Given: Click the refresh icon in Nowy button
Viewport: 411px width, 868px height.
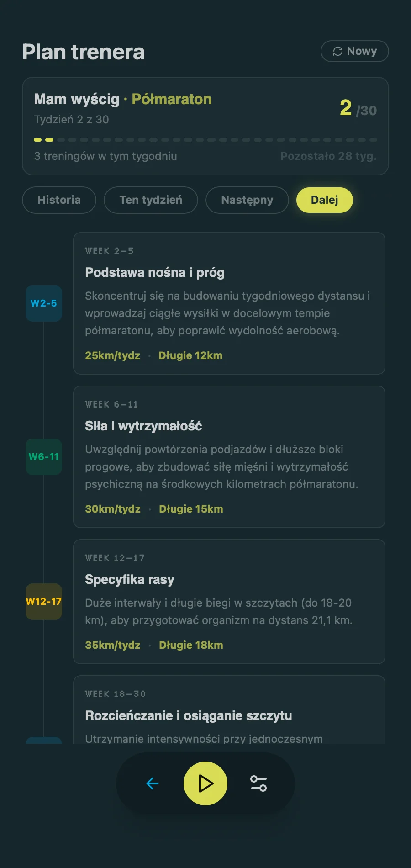Looking at the screenshot, I should point(338,51).
